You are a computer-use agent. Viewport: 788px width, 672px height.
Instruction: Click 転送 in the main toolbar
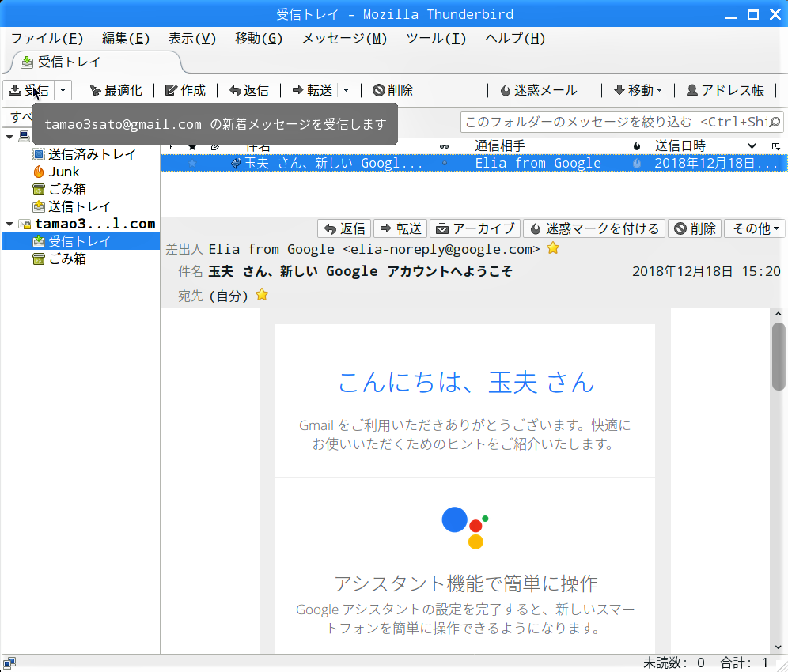click(x=312, y=90)
